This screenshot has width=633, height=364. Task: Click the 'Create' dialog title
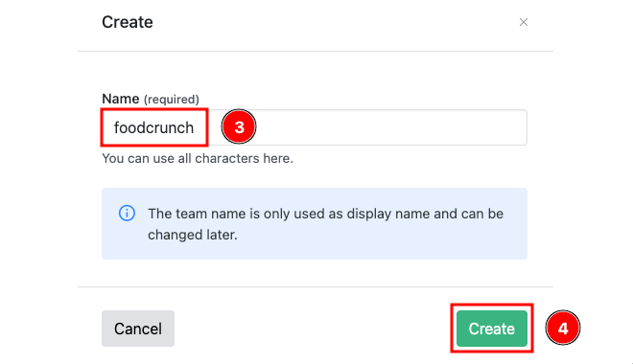128,22
